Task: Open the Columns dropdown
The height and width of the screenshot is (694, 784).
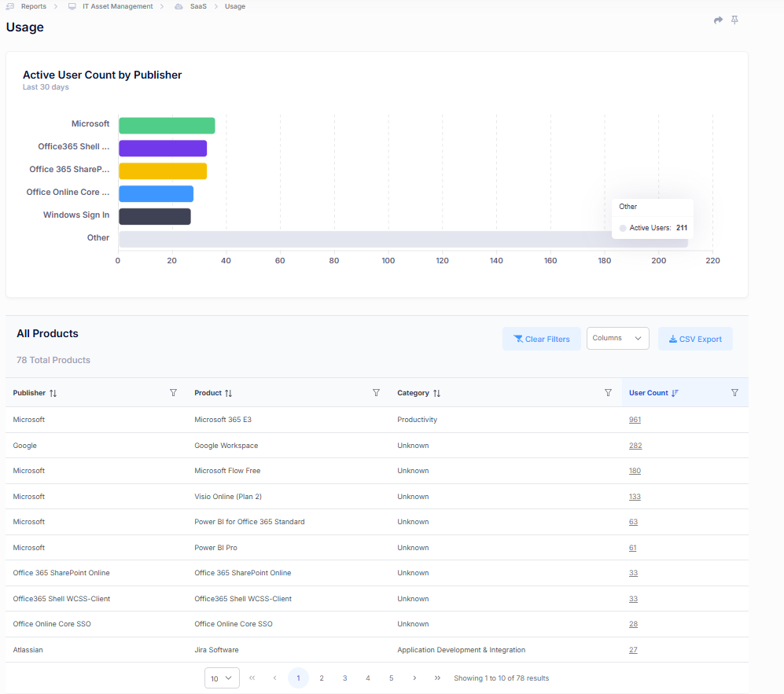Action: tap(617, 338)
